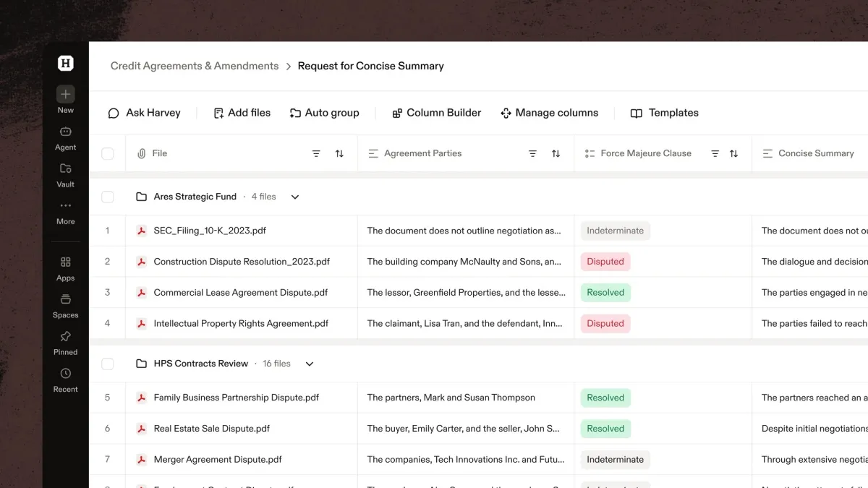Screen dimensions: 868x488
Task: Sort the Agreement Parties column
Action: (556, 153)
